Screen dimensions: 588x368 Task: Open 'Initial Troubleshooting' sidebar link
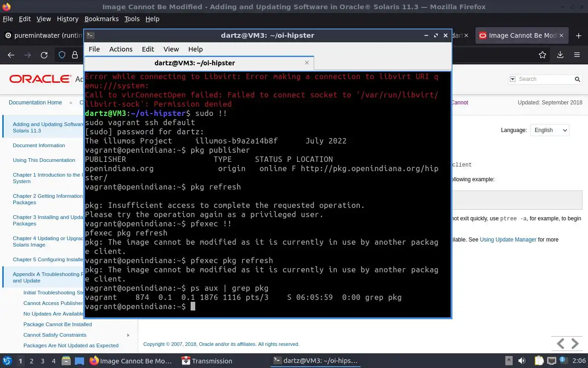tap(53, 293)
